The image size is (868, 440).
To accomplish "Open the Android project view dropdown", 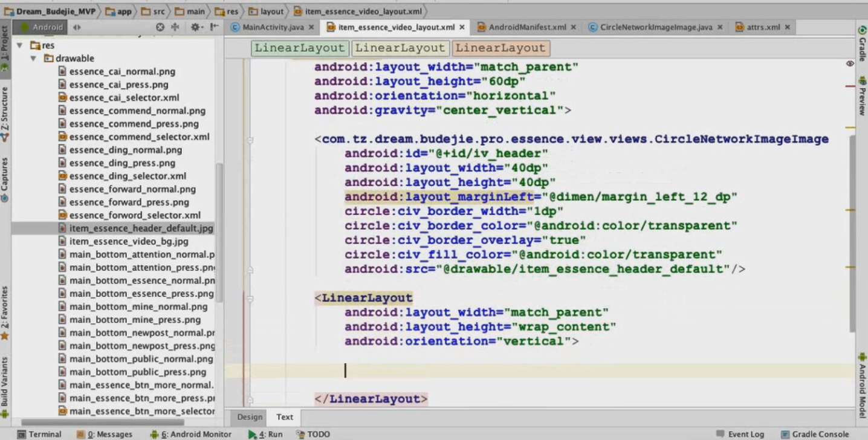I will point(41,27).
